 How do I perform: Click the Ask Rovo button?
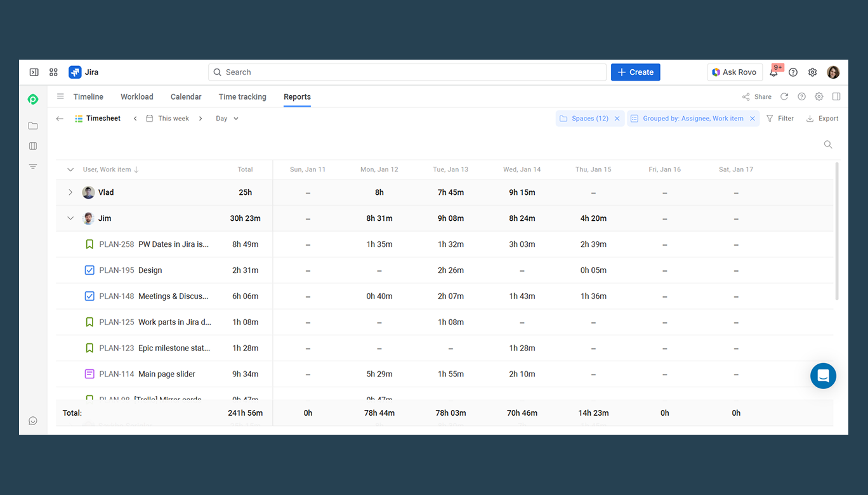pyautogui.click(x=735, y=72)
